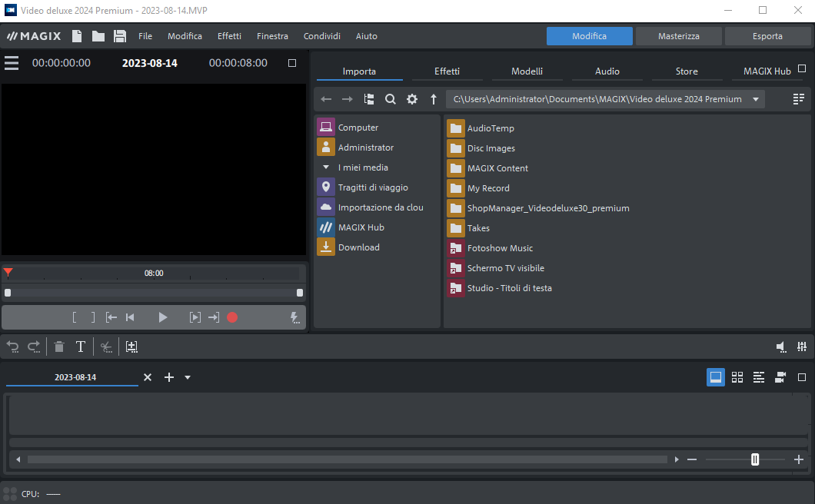Open the File menu

point(145,36)
